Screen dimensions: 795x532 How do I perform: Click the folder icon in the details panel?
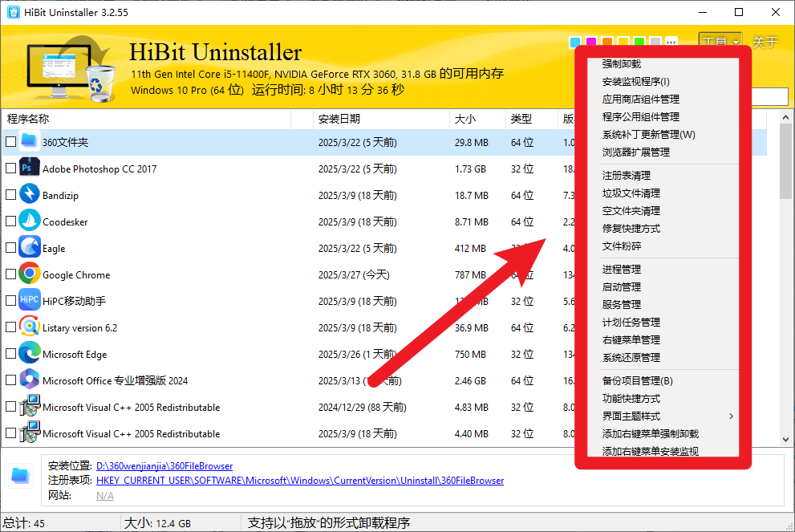(21, 477)
